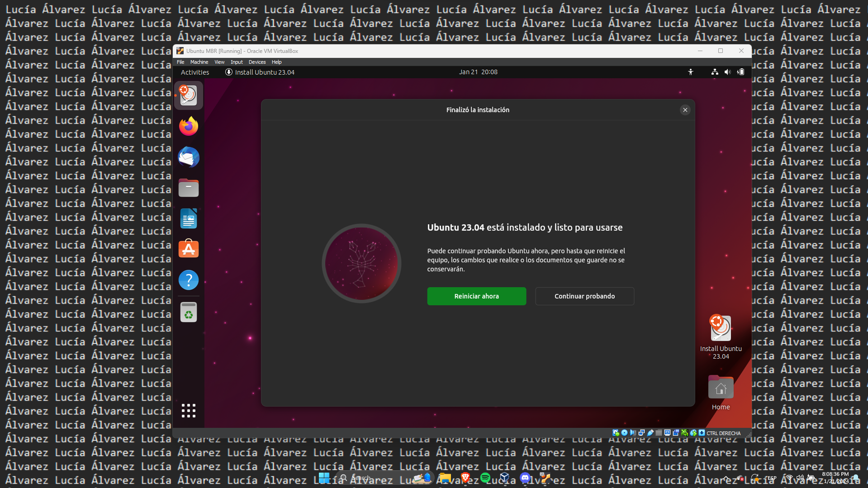This screenshot has height=488, width=868.
Task: Open the Machine menu in VirtualBox
Action: pos(199,62)
